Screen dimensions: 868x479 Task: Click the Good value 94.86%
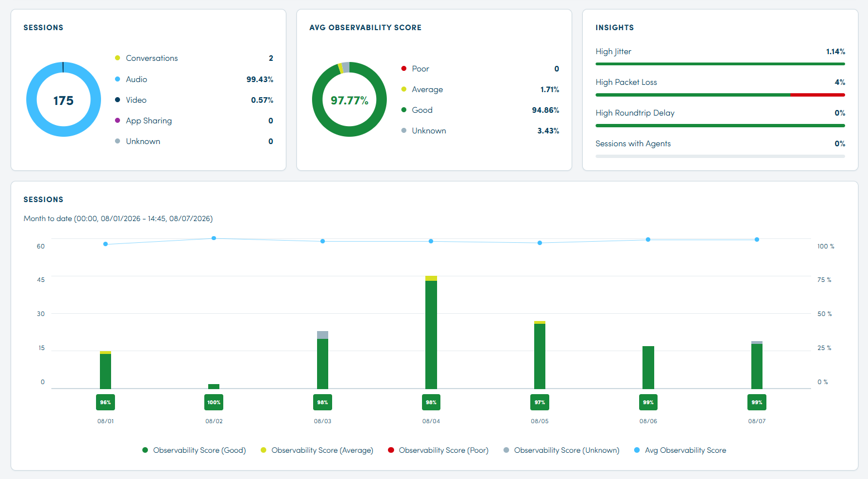click(x=545, y=110)
